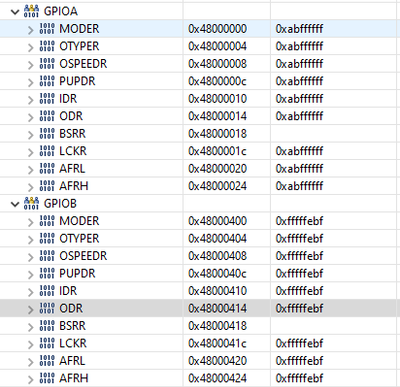Click the register icon beside GPIOA AFRH
The height and width of the screenshot is (387, 400).
(x=47, y=186)
